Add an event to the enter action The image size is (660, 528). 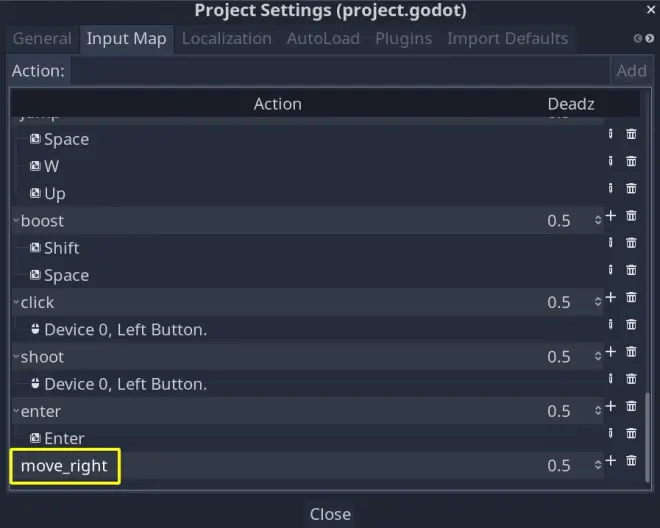pos(611,406)
